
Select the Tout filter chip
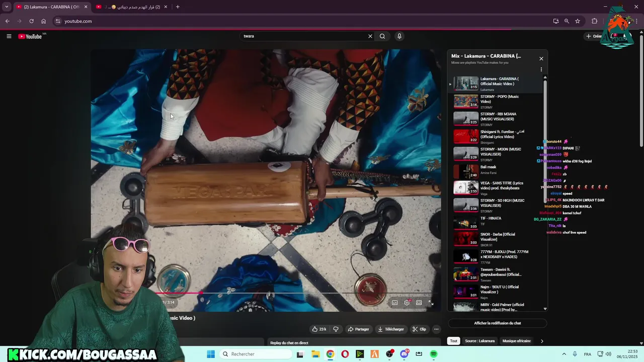pyautogui.click(x=454, y=341)
